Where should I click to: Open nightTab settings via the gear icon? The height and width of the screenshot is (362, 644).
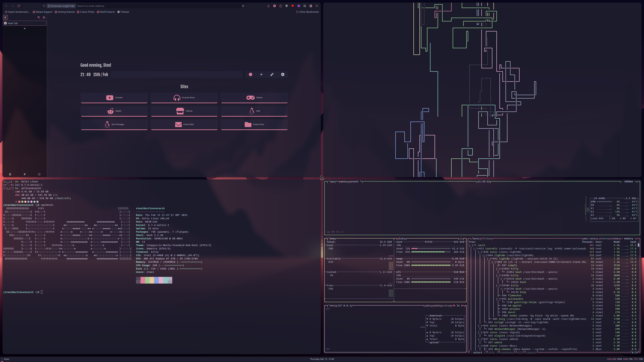282,74
